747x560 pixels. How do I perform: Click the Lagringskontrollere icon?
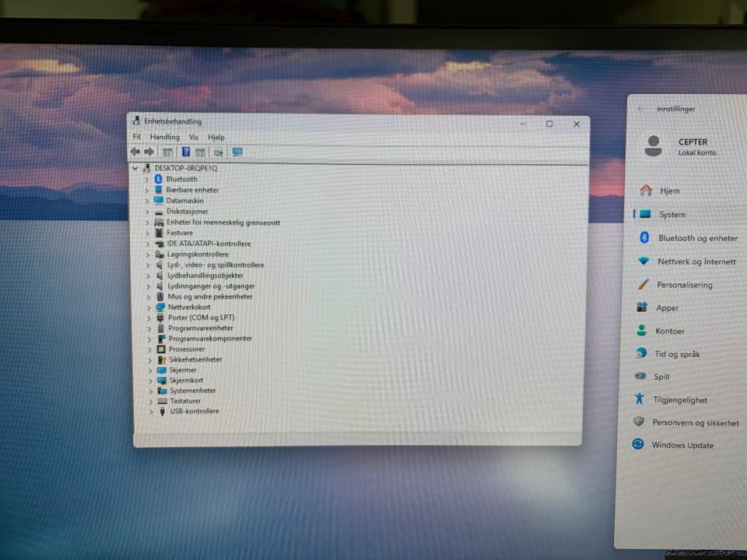click(160, 254)
